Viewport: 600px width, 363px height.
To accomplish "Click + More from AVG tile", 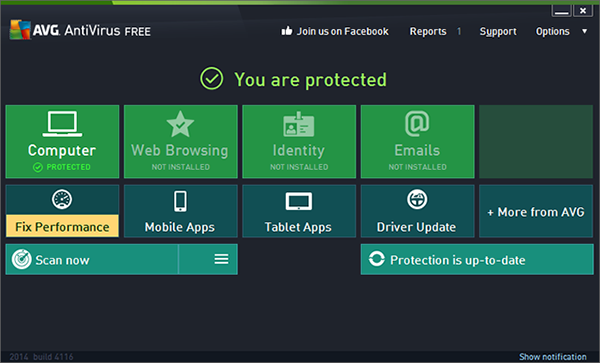I will tap(536, 211).
